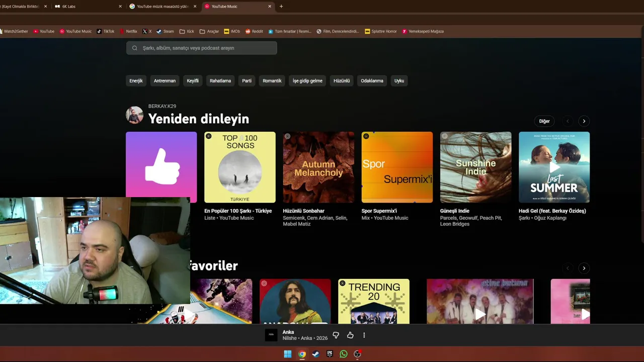Select the Romantik mood chip
644x362 pixels.
coord(272,80)
